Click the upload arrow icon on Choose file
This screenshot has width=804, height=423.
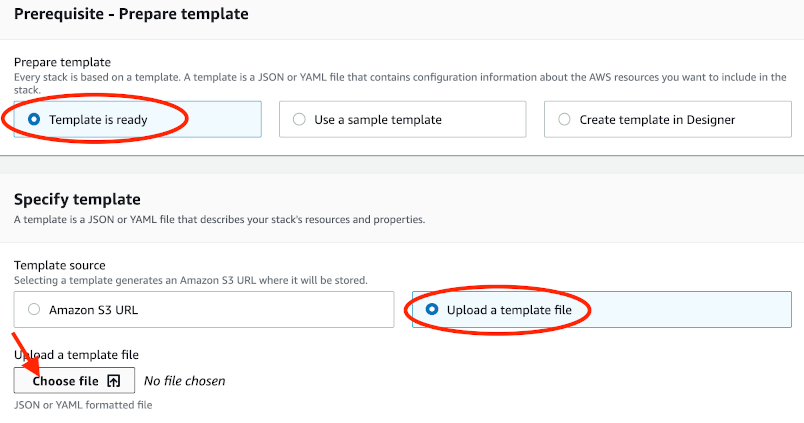pos(113,381)
